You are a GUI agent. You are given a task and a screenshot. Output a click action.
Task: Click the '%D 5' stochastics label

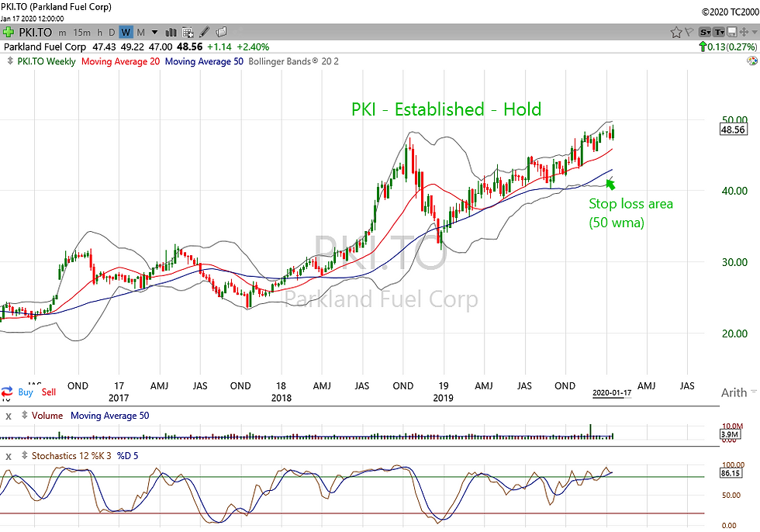(x=127, y=456)
